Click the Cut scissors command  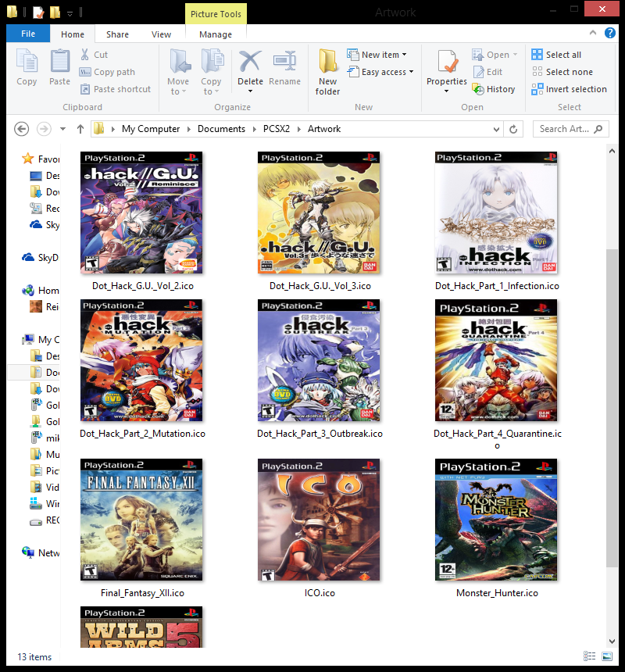tap(94, 55)
